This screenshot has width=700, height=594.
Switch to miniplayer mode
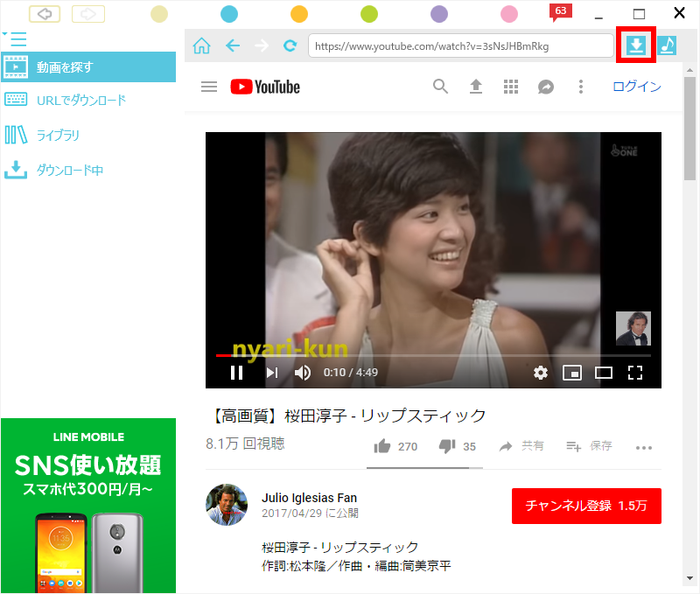click(572, 372)
